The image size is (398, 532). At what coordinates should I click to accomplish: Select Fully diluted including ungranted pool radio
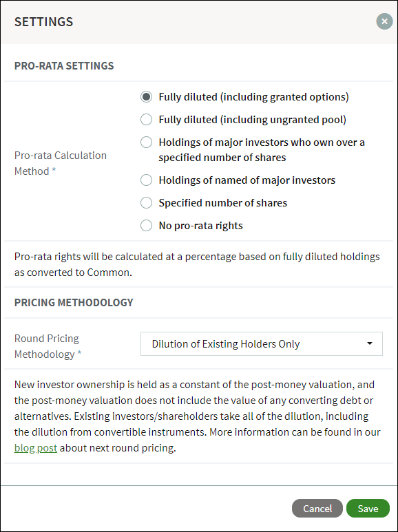coord(147,120)
